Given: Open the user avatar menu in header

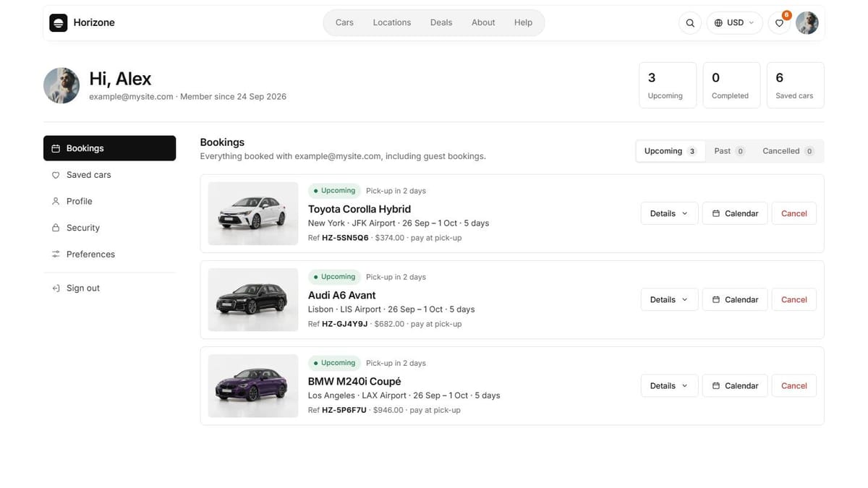Looking at the screenshot, I should coord(807,23).
